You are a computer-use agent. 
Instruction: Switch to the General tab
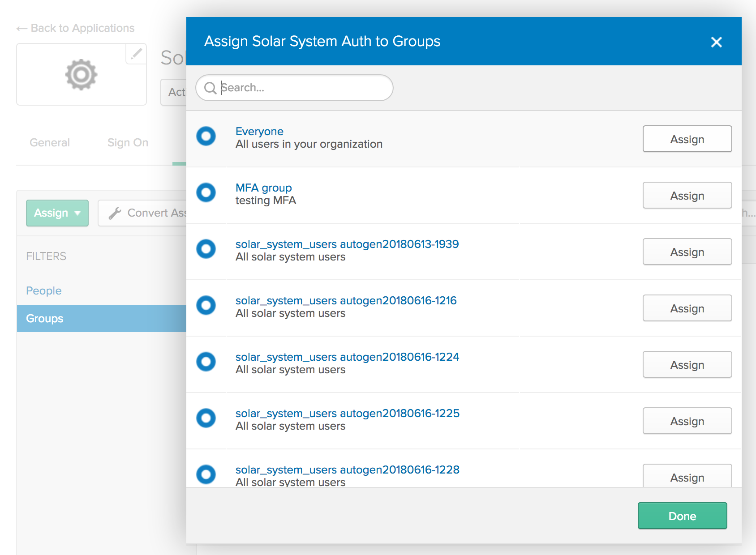pos(50,143)
